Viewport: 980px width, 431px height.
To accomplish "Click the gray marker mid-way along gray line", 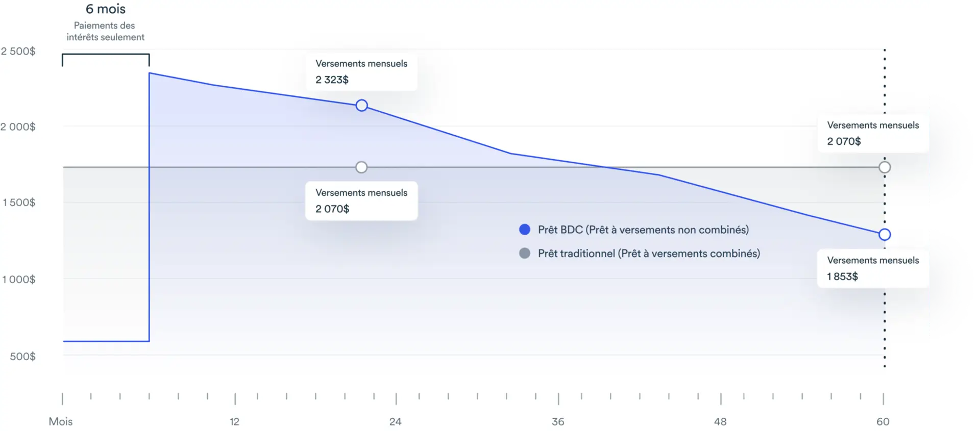I will click(x=361, y=167).
